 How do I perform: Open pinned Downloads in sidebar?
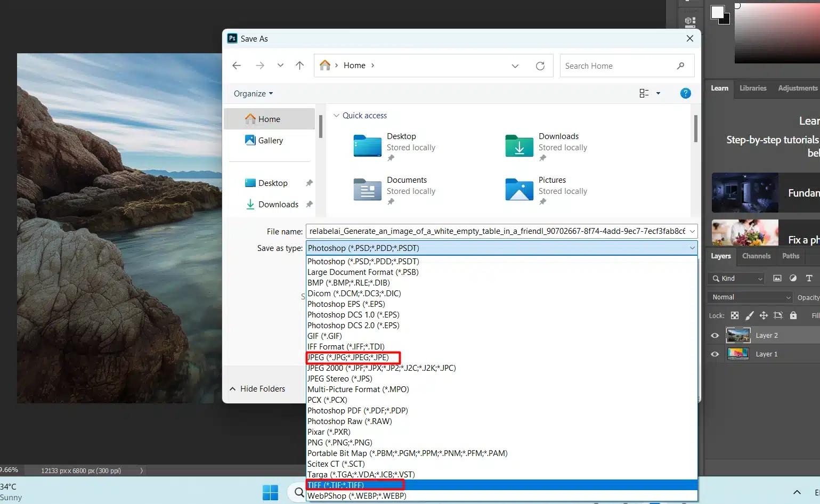point(270,204)
